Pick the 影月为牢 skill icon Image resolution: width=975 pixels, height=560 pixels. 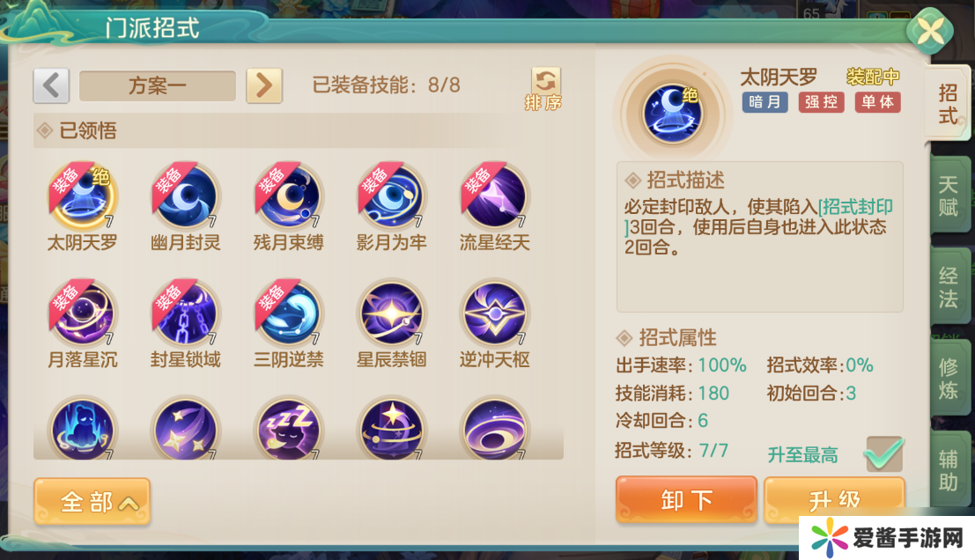[x=392, y=197]
